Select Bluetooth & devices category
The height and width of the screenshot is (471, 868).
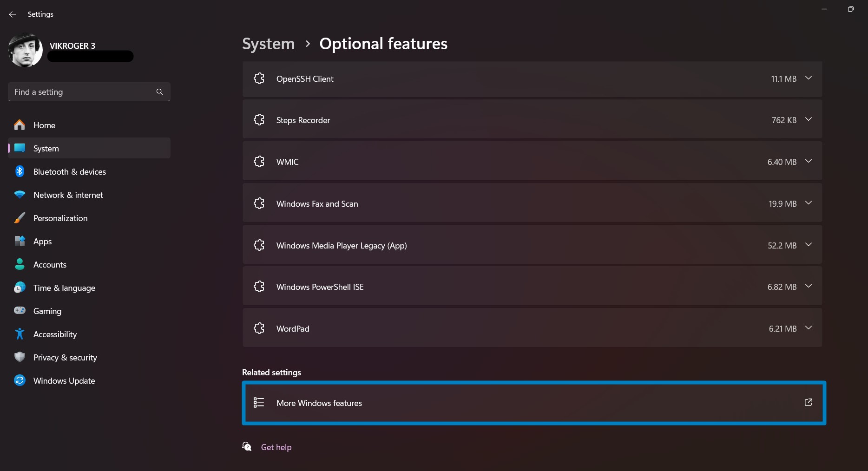89,172
